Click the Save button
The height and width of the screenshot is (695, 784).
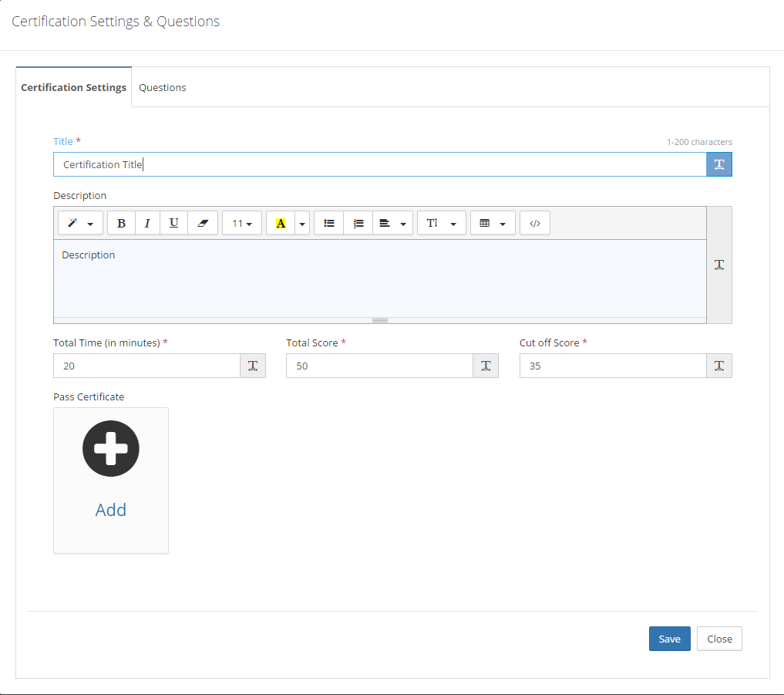pyautogui.click(x=669, y=639)
